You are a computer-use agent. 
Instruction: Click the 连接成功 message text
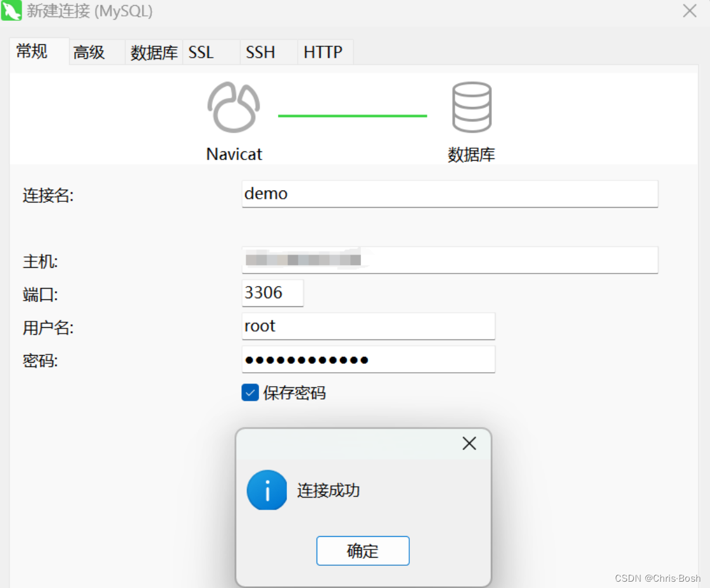328,491
